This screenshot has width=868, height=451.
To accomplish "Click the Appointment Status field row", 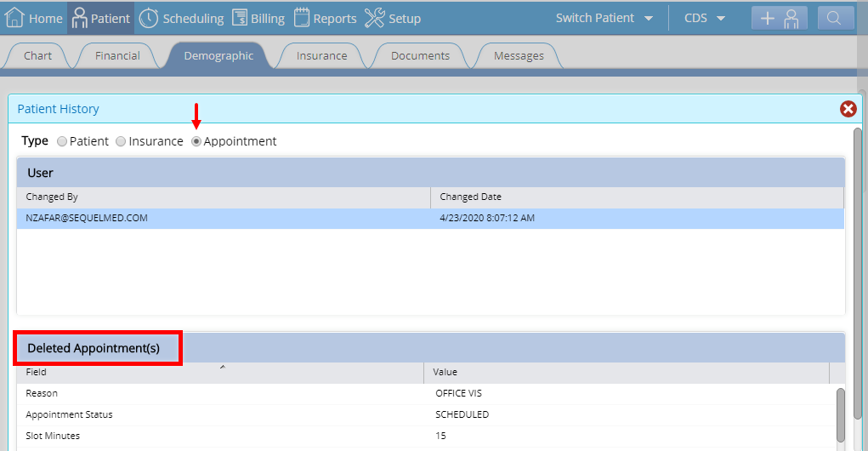I will [x=426, y=415].
